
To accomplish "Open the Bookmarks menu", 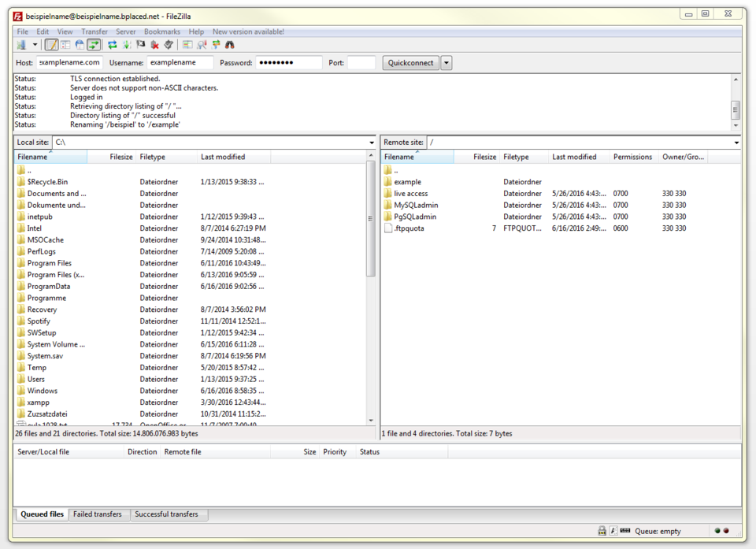I will coord(162,32).
